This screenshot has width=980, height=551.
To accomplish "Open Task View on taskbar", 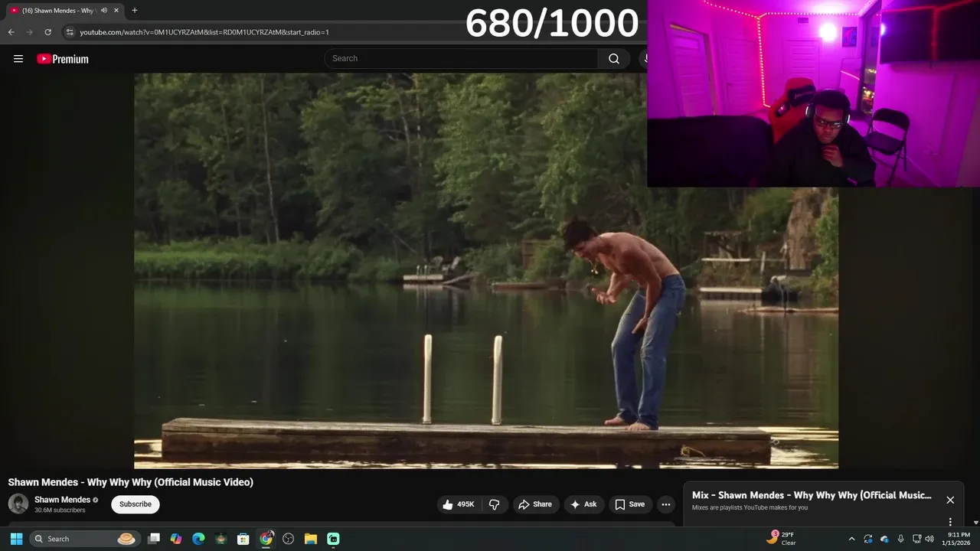I will (x=154, y=539).
